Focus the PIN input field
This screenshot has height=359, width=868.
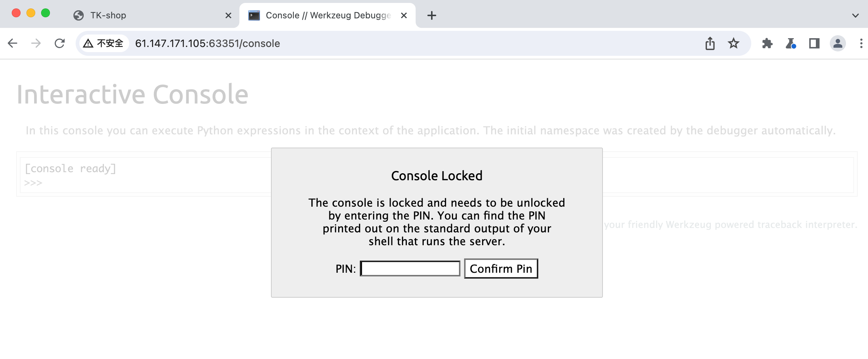pos(410,269)
